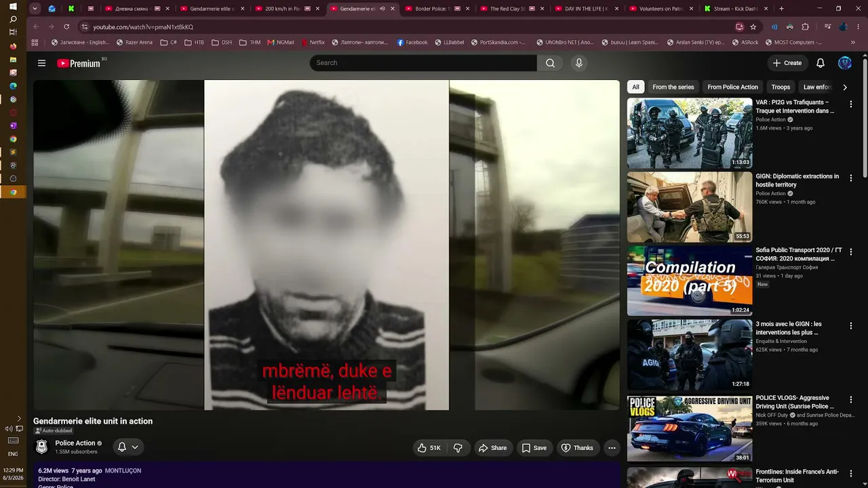This screenshot has height=488, width=868.
Task: Open the MONTLUÇON location link
Action: click(123, 470)
